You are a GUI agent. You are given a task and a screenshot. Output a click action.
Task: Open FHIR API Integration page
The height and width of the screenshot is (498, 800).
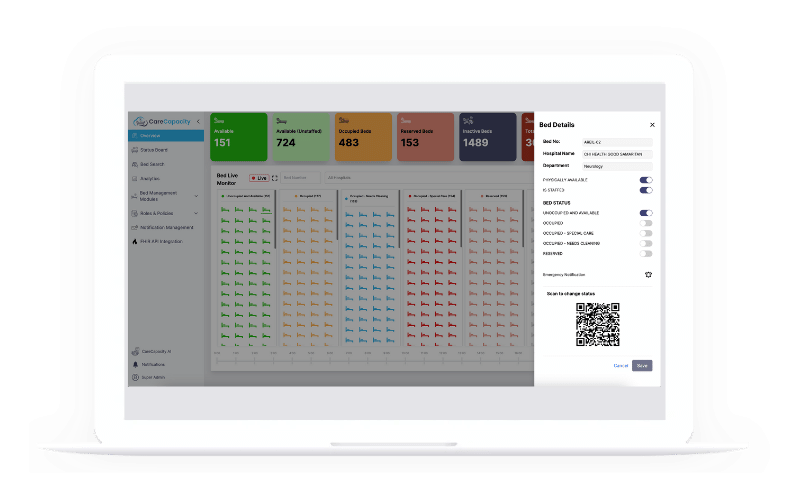tap(160, 241)
